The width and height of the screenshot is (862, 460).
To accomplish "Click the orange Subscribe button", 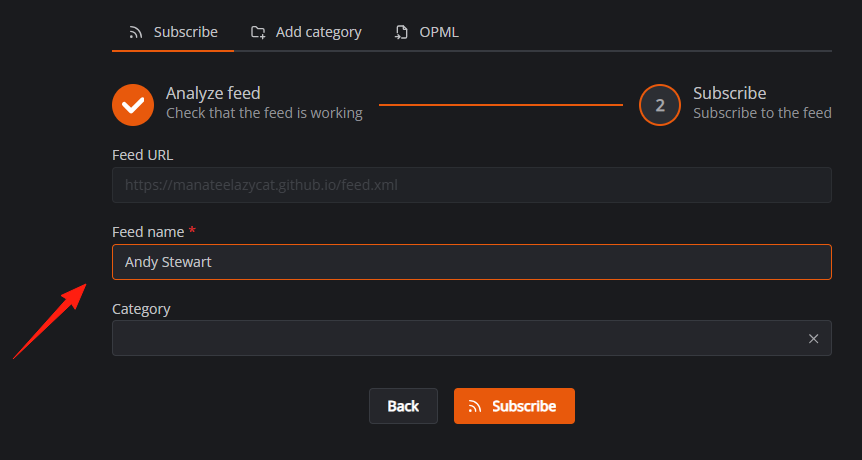I will pos(514,406).
